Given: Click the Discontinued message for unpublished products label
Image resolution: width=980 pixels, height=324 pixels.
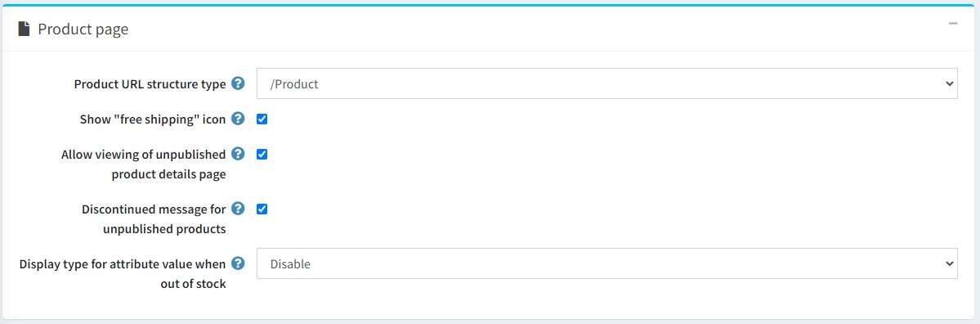Looking at the screenshot, I should click(154, 219).
